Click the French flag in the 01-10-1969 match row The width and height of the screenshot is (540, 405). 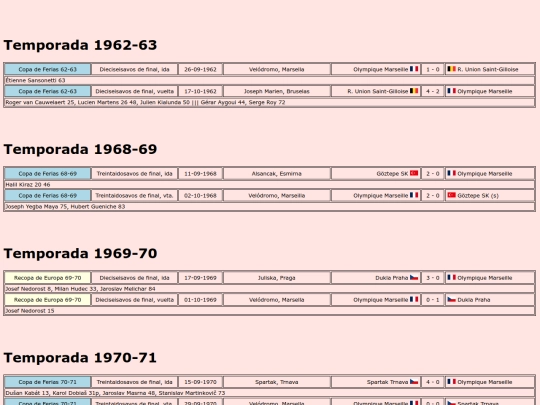[414, 300]
